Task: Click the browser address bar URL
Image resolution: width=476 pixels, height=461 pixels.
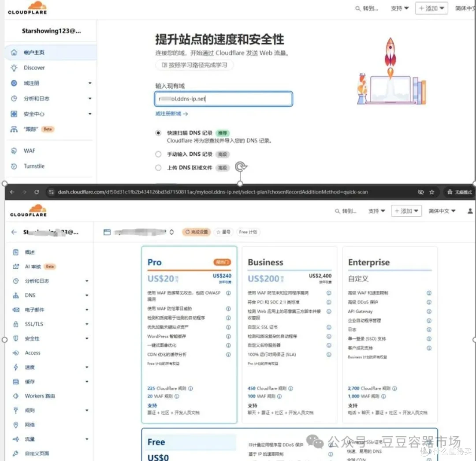Action: coord(212,192)
